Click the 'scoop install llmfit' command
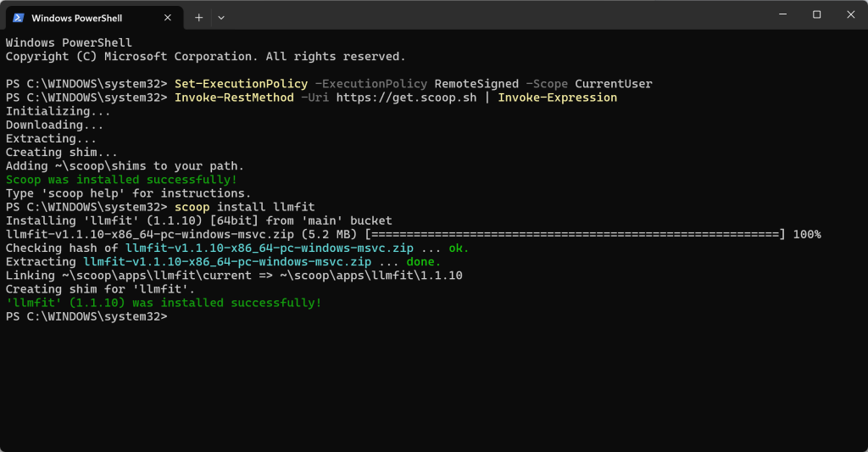Viewport: 868px width, 452px height. (245, 207)
